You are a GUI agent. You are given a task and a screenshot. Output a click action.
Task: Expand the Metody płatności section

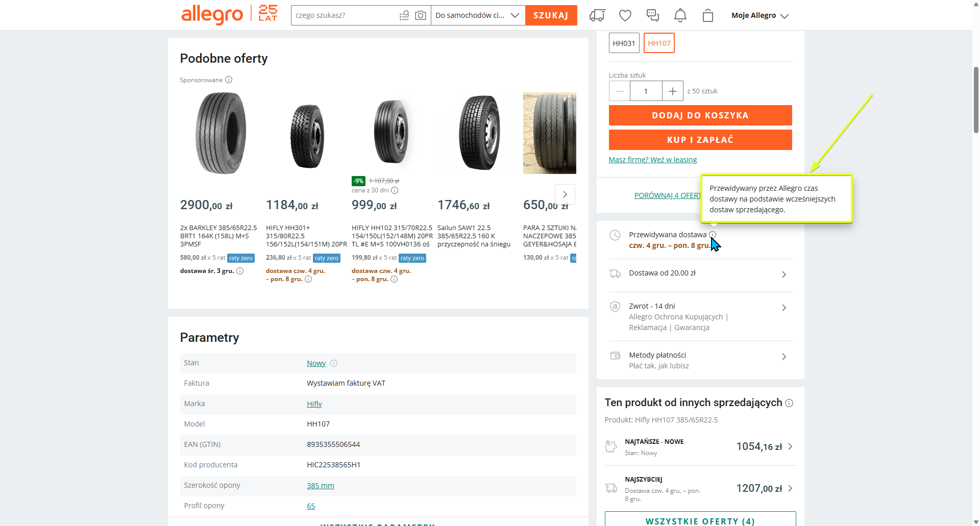(x=700, y=360)
